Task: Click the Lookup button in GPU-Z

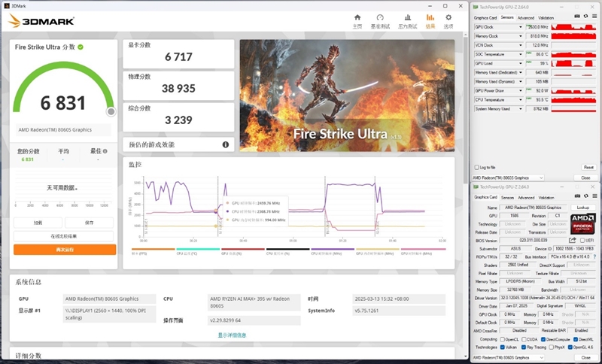Action: [x=582, y=207]
